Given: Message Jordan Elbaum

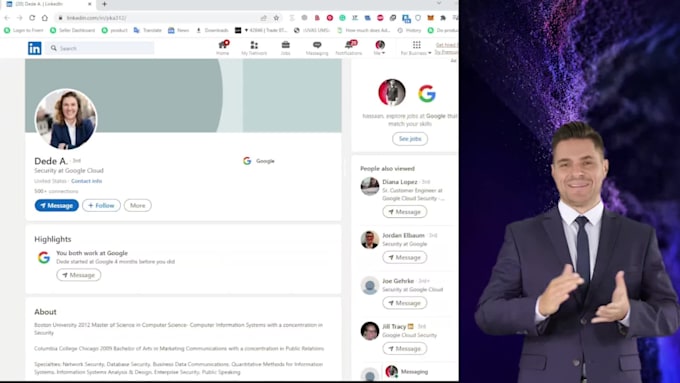Looking at the screenshot, I should point(405,257).
